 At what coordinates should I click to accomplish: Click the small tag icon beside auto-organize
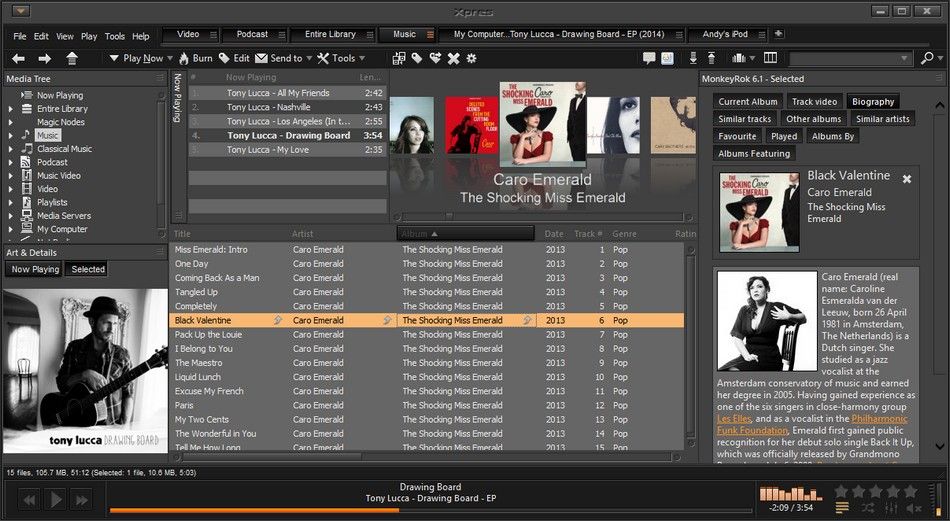(417, 58)
